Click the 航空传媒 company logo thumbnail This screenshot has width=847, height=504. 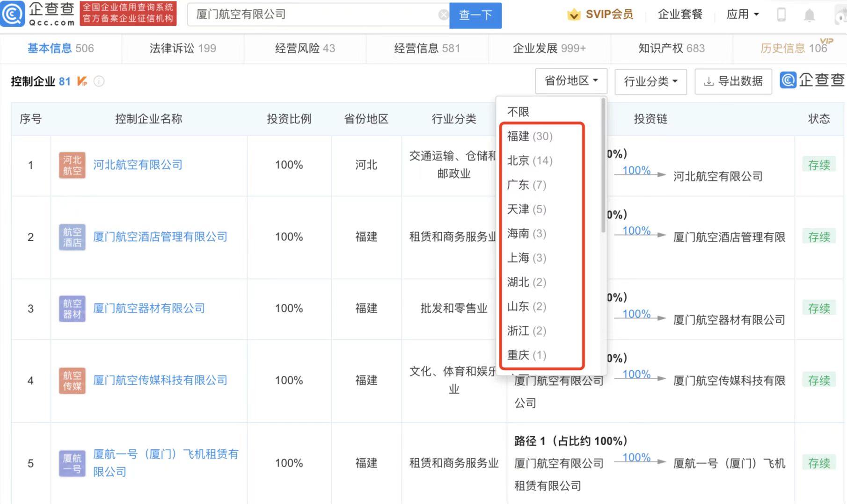(x=72, y=381)
